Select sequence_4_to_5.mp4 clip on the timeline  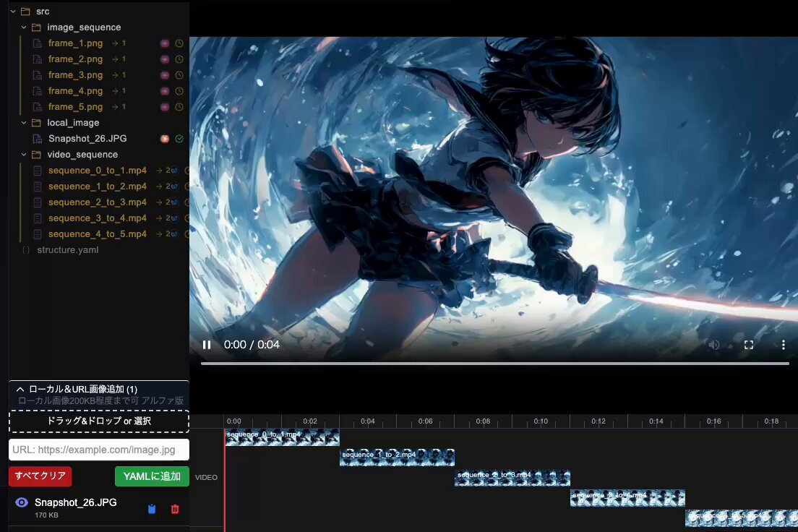point(742,518)
